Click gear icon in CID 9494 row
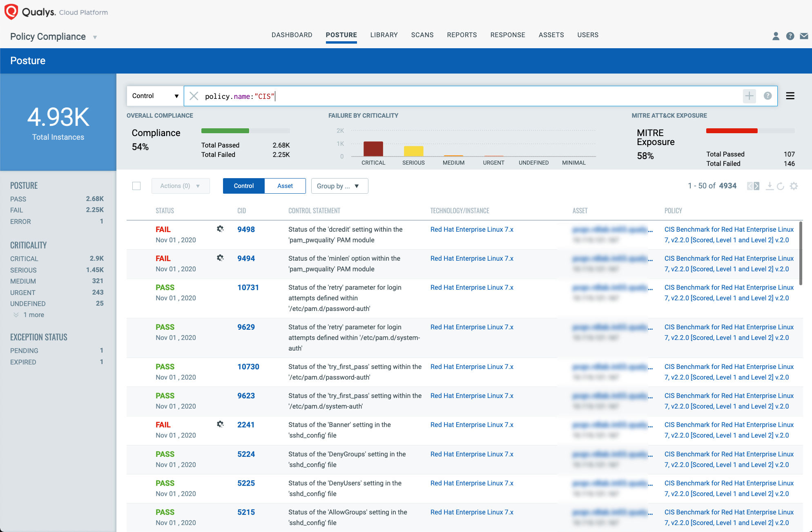This screenshot has height=532, width=812. click(220, 258)
